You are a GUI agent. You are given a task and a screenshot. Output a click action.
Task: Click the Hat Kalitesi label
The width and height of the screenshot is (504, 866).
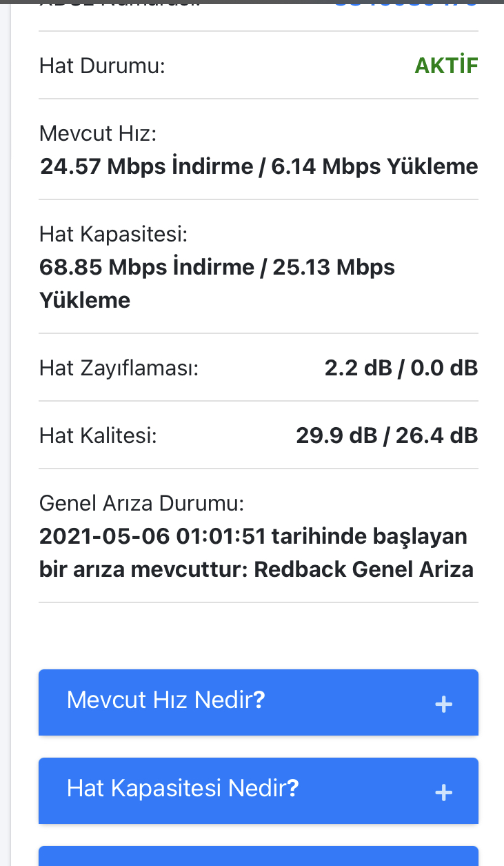(98, 436)
